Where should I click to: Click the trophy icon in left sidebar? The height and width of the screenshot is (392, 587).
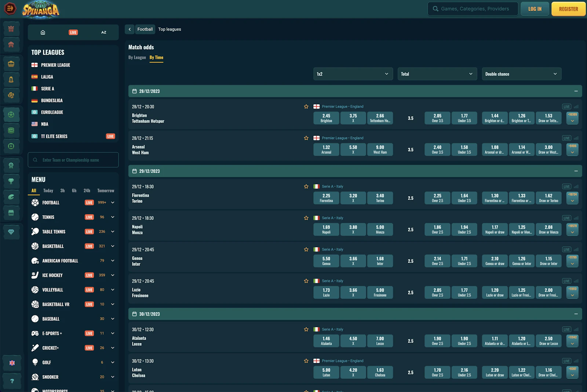click(x=11, y=181)
